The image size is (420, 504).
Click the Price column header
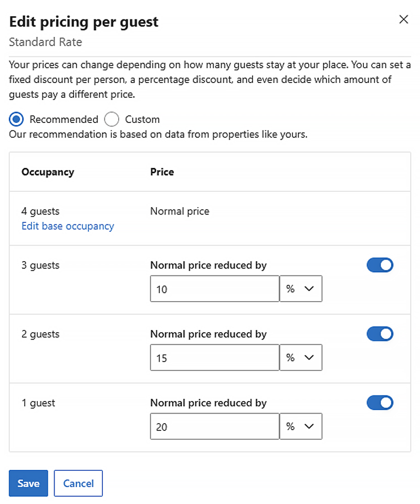(x=162, y=172)
